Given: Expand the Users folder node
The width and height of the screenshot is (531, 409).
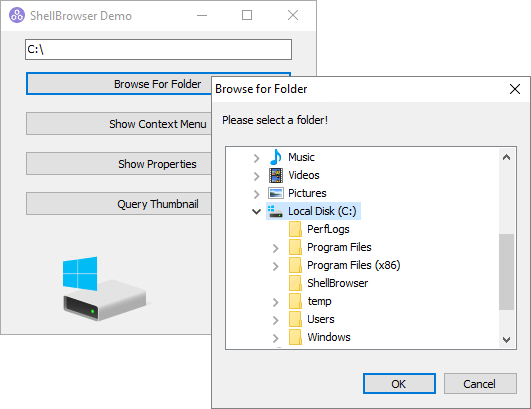Looking at the screenshot, I should click(x=276, y=320).
